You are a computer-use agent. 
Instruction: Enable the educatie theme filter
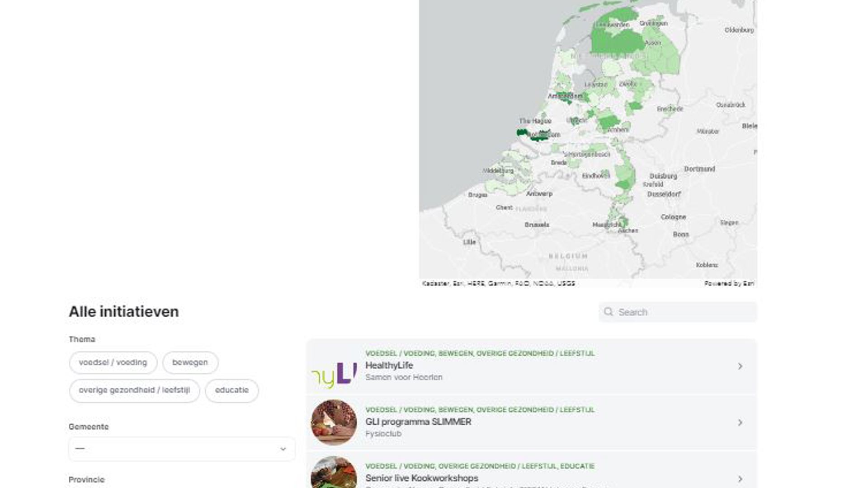[x=232, y=390]
